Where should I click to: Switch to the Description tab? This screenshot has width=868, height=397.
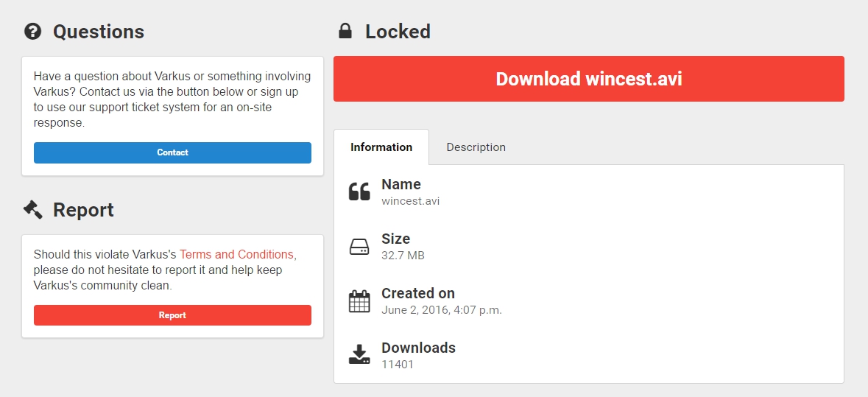pyautogui.click(x=476, y=147)
